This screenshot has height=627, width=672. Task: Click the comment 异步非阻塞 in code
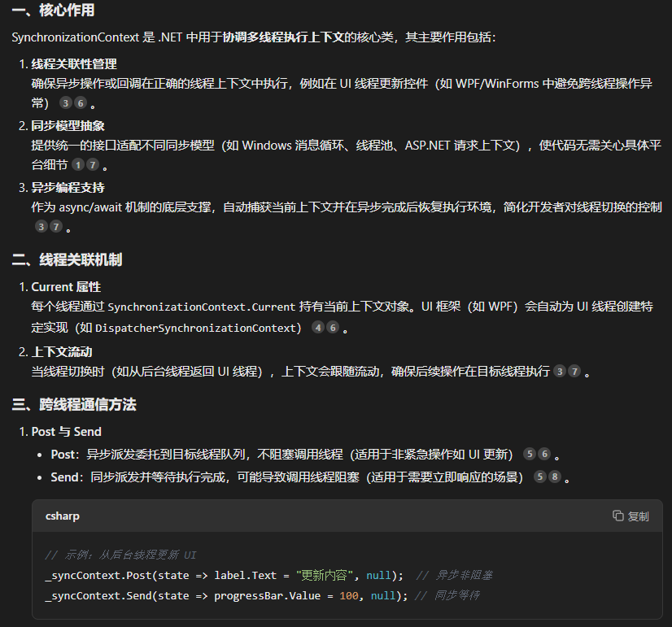[x=455, y=575]
